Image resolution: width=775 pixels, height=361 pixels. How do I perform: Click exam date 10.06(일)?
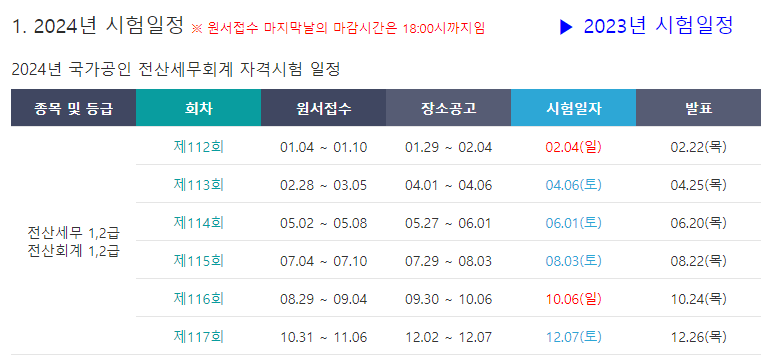pyautogui.click(x=574, y=299)
